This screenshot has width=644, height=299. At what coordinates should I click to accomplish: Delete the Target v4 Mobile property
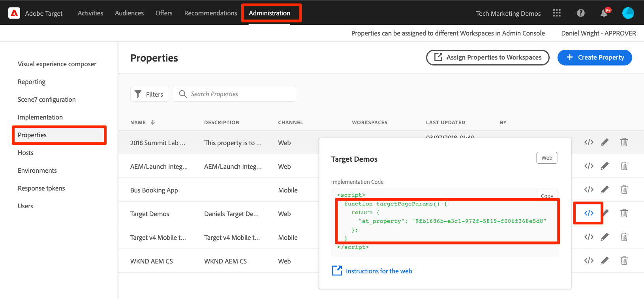(x=624, y=237)
